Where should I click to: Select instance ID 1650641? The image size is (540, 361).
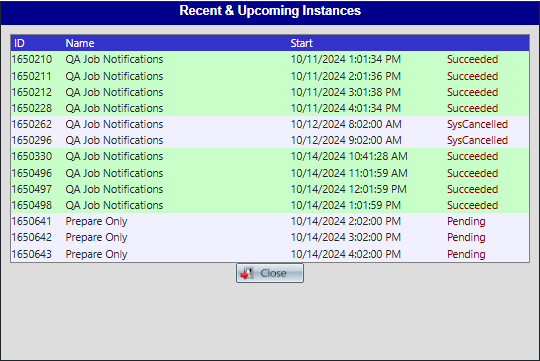click(32, 221)
